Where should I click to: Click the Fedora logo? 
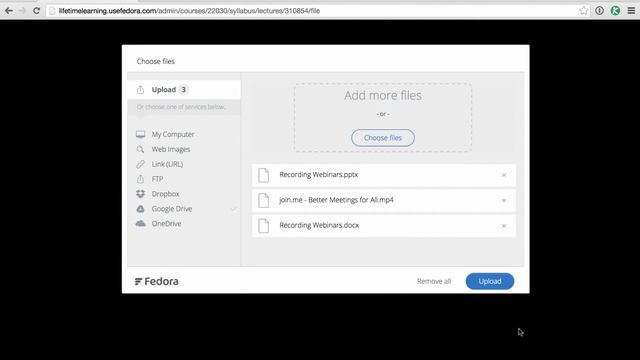tap(157, 281)
